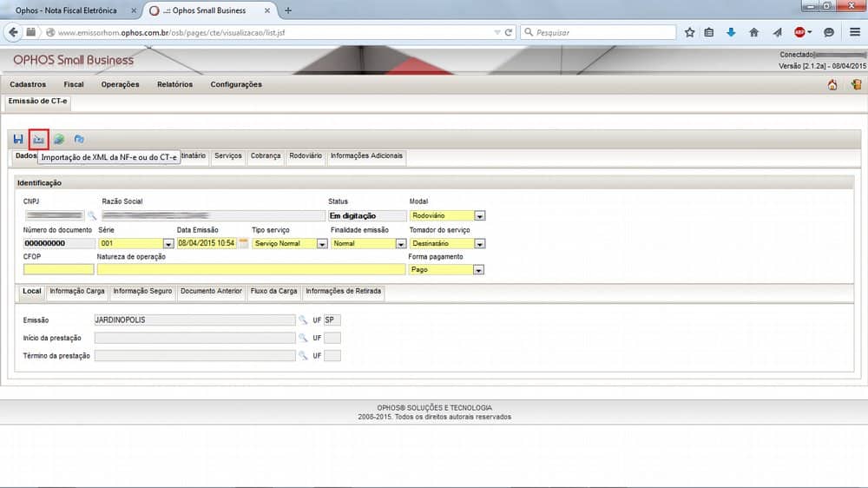Open the downloads arrow icon

pyautogui.click(x=731, y=32)
